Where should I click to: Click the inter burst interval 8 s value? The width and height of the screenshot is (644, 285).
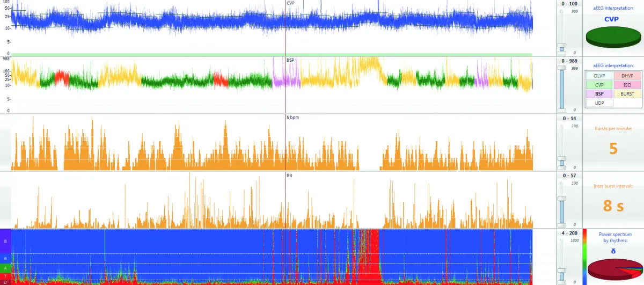[x=613, y=205]
